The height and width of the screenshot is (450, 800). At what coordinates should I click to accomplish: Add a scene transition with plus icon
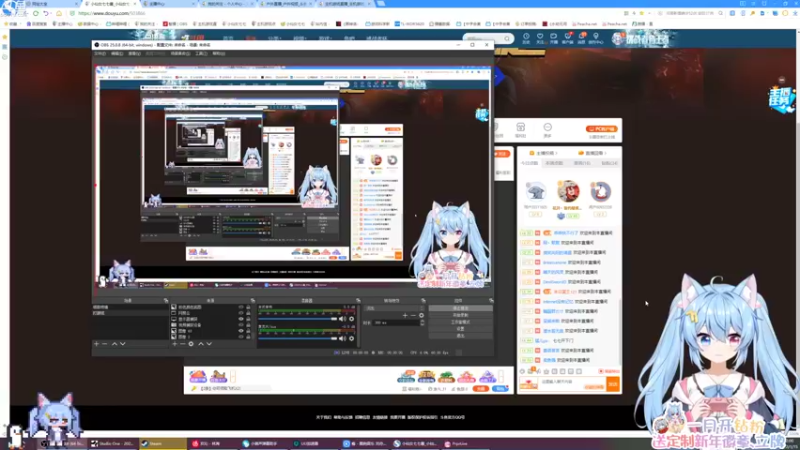pos(405,315)
